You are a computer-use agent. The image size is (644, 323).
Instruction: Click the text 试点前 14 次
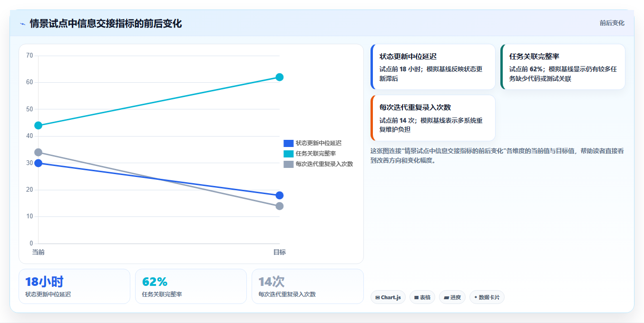pyautogui.click(x=398, y=120)
